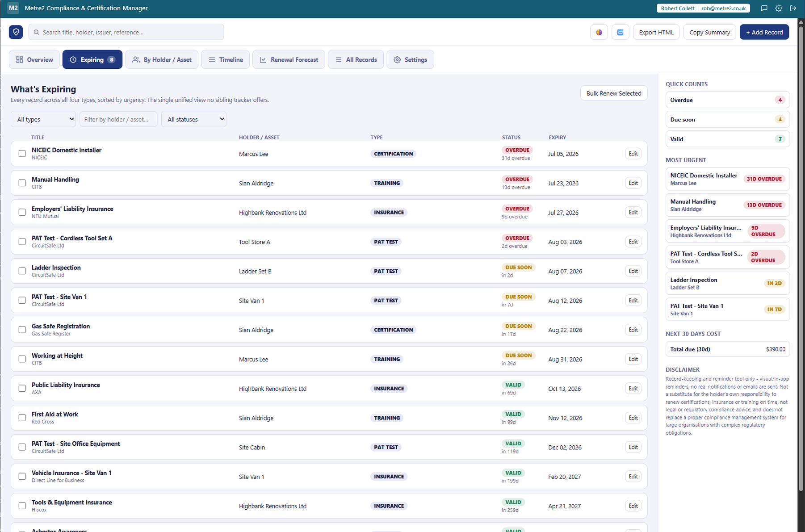Click the Total due (30d) cost card
The image size is (805, 532).
728,349
